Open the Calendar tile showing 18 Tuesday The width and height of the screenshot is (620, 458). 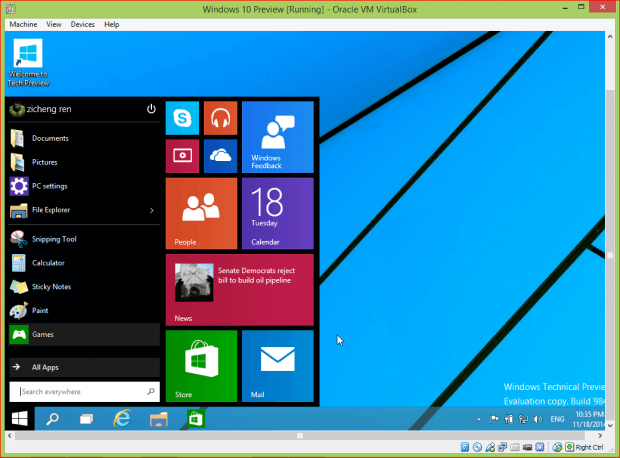point(278,213)
